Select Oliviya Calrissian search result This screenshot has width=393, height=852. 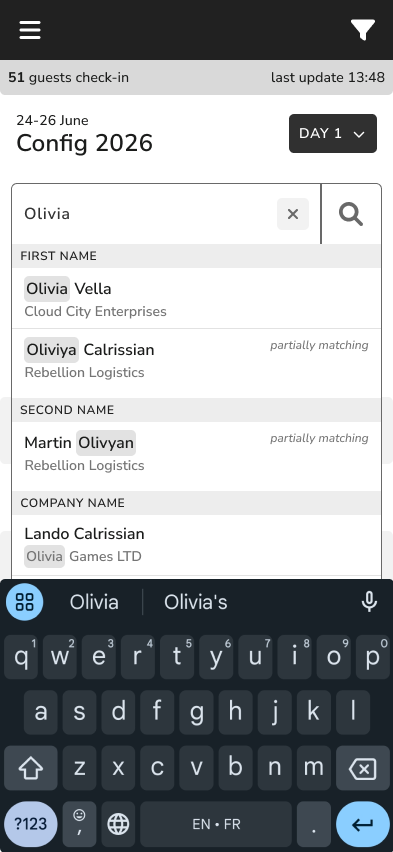coord(196,360)
